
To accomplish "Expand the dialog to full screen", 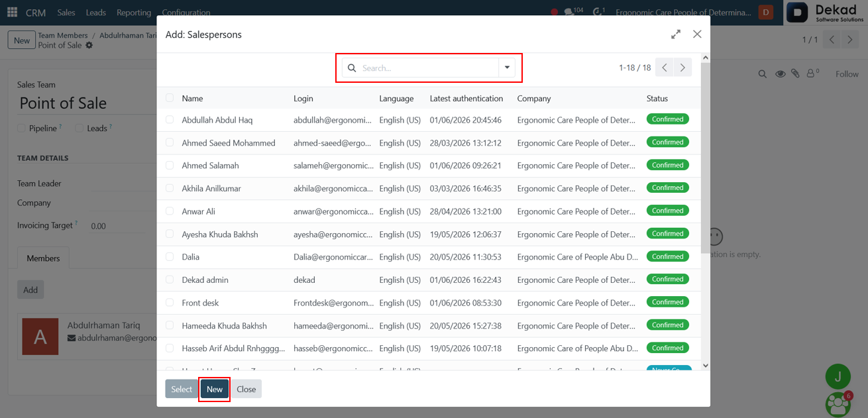I will coord(676,34).
